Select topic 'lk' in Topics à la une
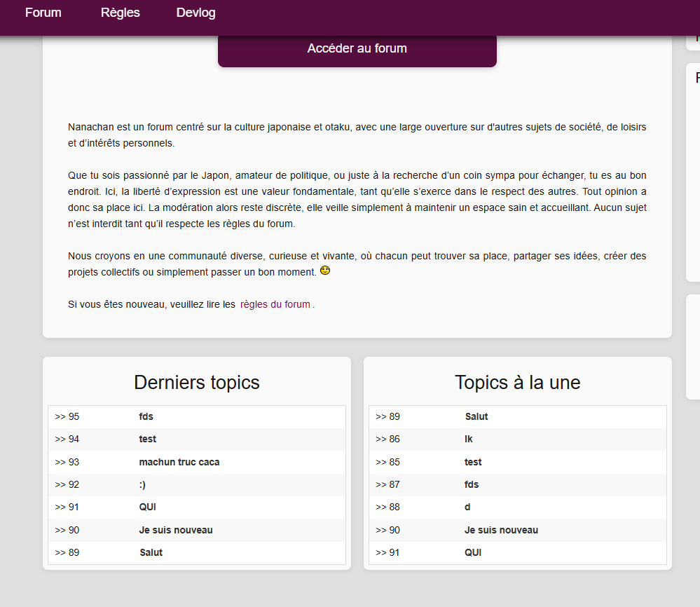This screenshot has width=700, height=607. coord(468,439)
